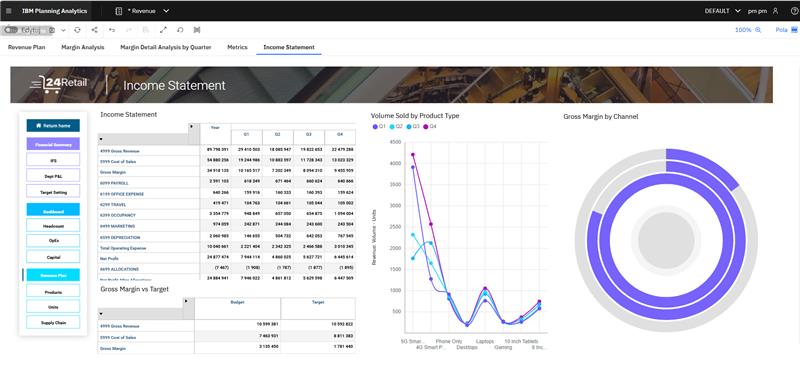Toggle the Q1 legend dot in chart
800x383 pixels.
(376, 126)
